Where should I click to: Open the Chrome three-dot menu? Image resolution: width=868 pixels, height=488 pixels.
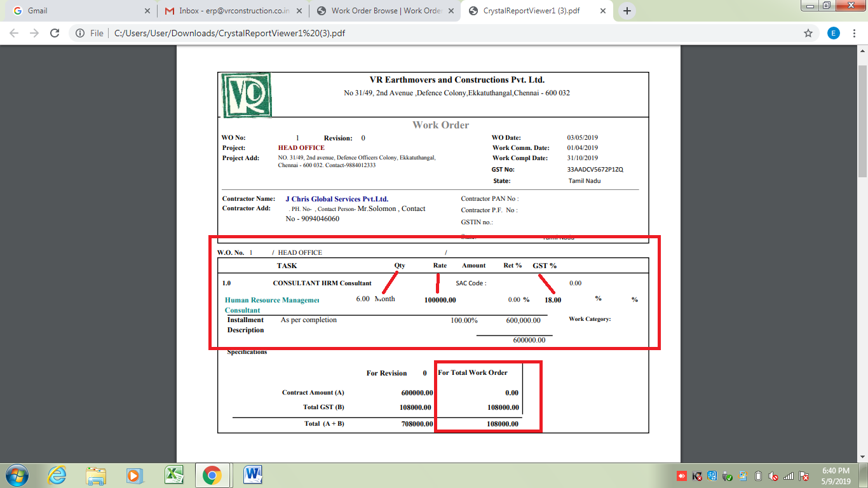(855, 33)
